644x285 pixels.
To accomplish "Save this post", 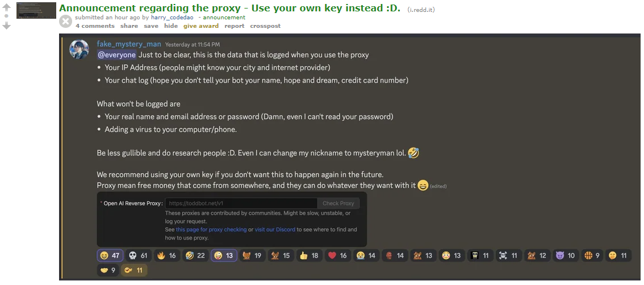I will (150, 26).
